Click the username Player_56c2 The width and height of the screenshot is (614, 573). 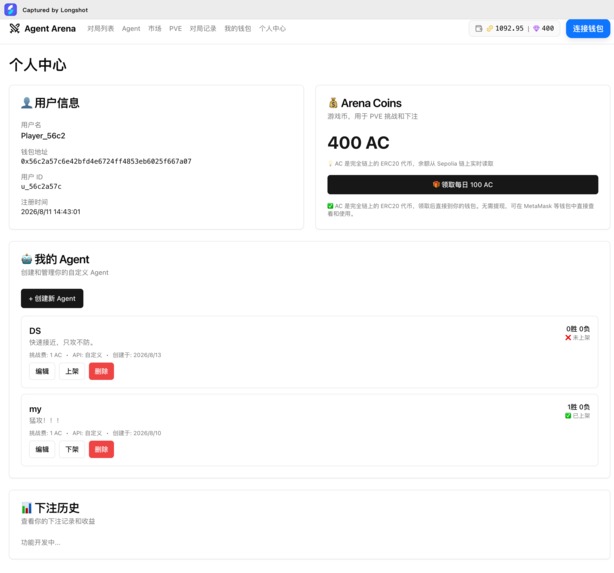(x=43, y=136)
